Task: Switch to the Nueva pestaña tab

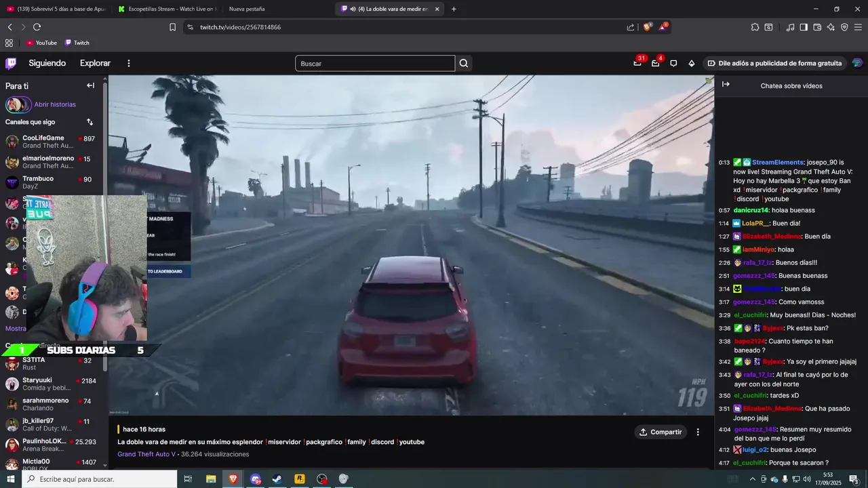Action: coord(247,9)
